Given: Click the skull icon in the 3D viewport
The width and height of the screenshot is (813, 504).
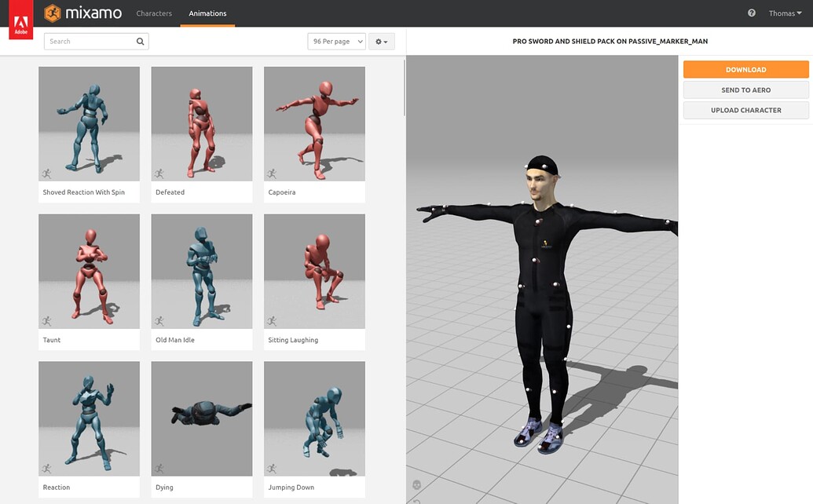Looking at the screenshot, I should (416, 484).
